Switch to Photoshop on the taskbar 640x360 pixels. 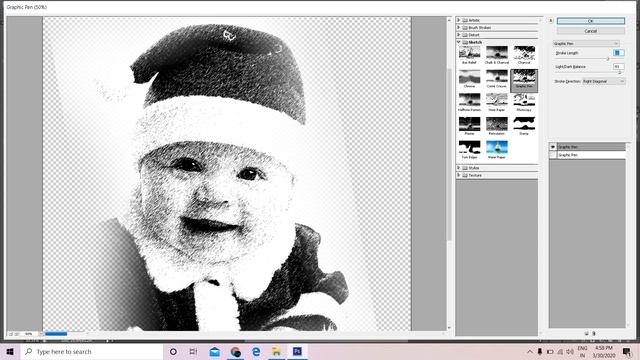point(297,351)
